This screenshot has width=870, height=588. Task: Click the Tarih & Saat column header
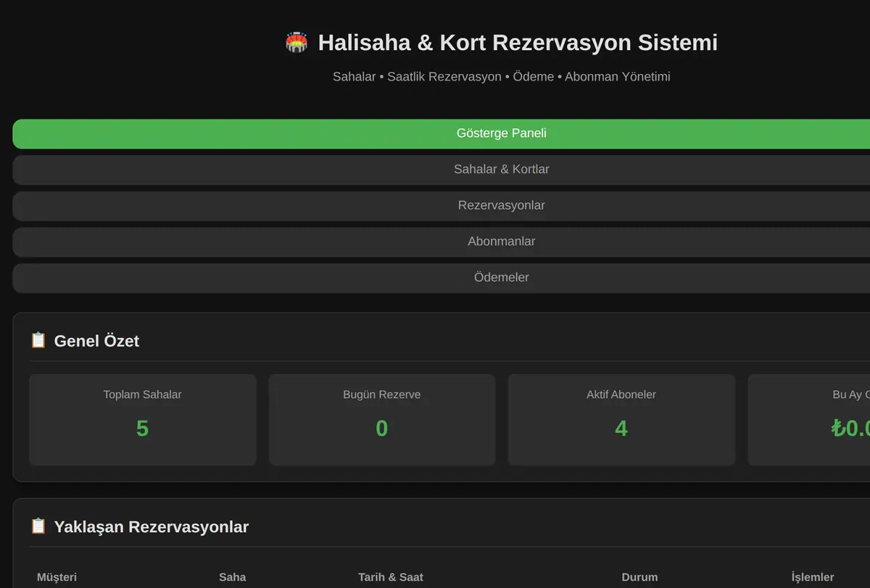391,577
